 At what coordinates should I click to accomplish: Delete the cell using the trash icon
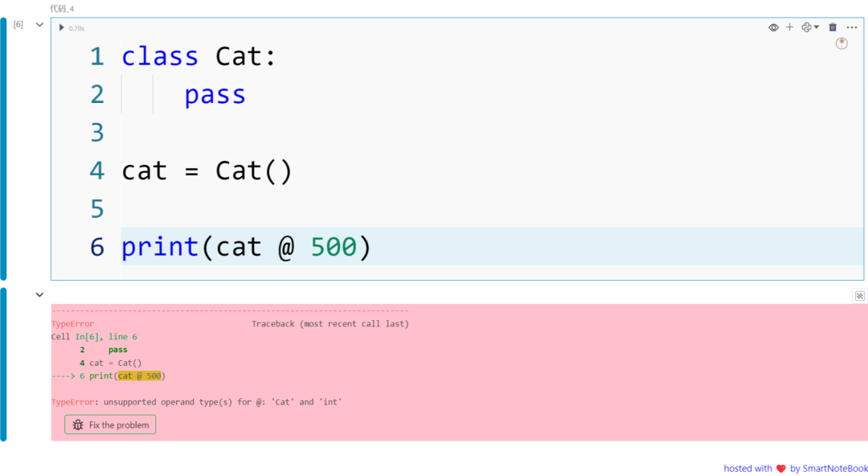click(833, 27)
